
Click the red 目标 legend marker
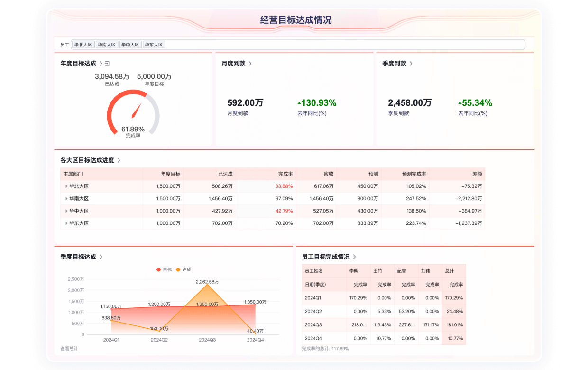pyautogui.click(x=158, y=269)
